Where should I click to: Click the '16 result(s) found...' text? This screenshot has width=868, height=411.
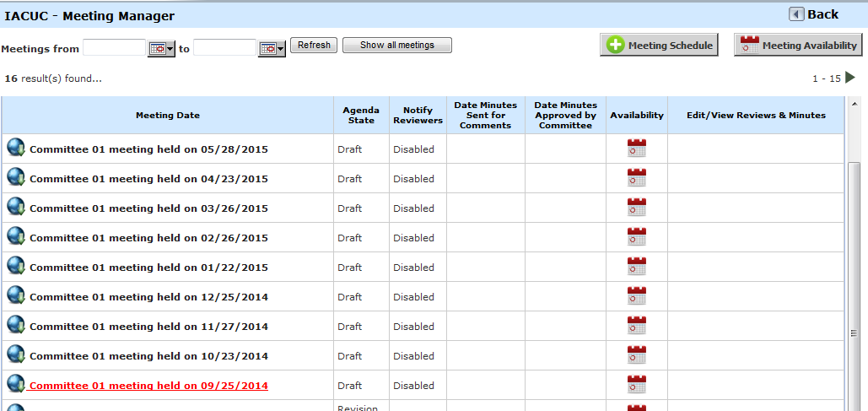pyautogui.click(x=53, y=78)
